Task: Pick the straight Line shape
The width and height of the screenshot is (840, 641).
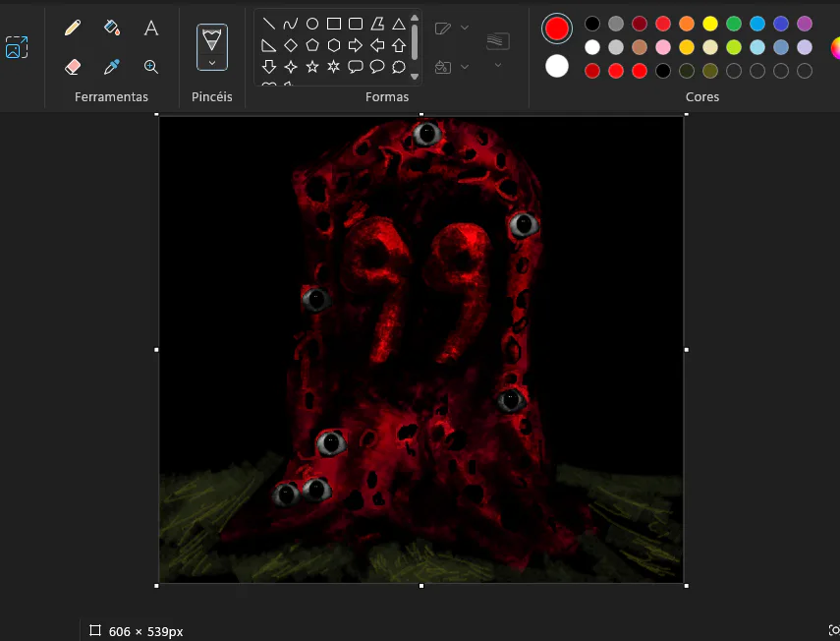Action: pyautogui.click(x=269, y=24)
